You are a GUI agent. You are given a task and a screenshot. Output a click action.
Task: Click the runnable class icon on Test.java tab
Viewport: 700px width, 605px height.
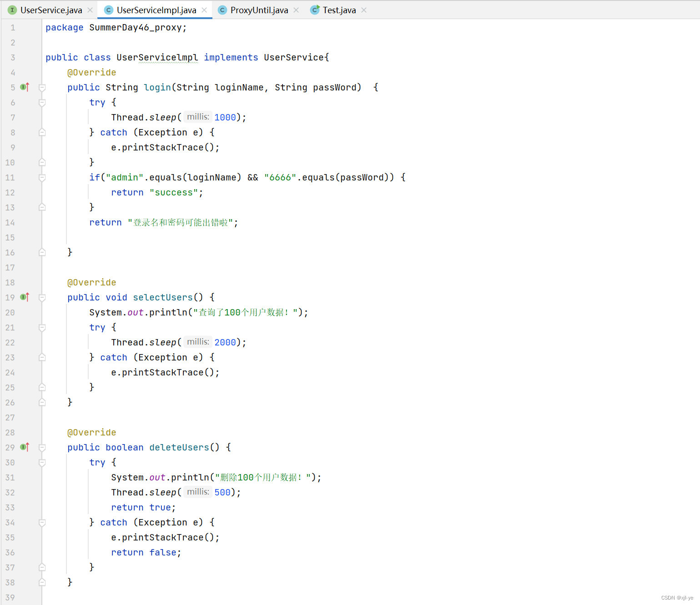(x=315, y=10)
